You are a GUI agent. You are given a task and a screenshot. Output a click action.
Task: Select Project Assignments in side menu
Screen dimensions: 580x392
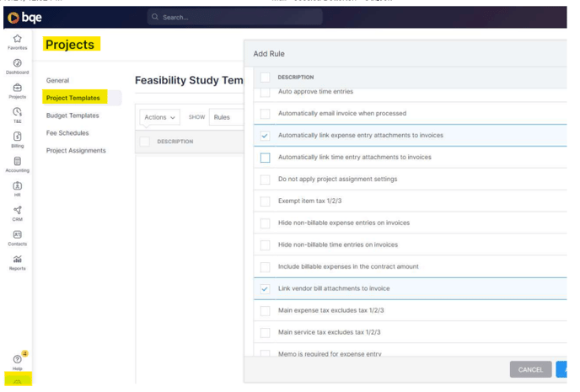click(x=76, y=151)
